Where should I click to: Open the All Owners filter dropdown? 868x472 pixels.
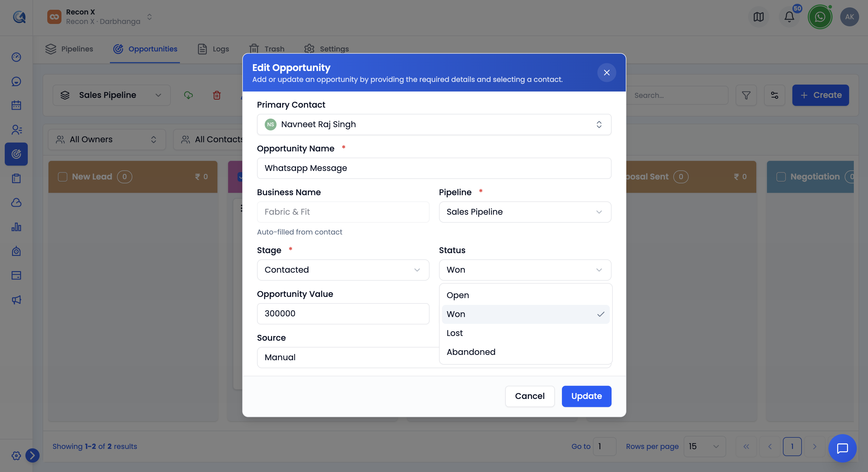[x=107, y=140]
